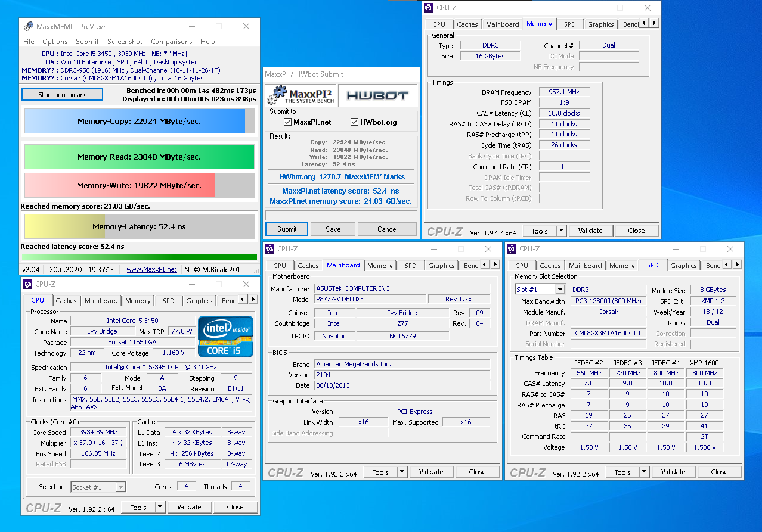This screenshot has height=532, width=762.
Task: Click Validate in Memory CPU-Z window
Action: pyautogui.click(x=590, y=231)
